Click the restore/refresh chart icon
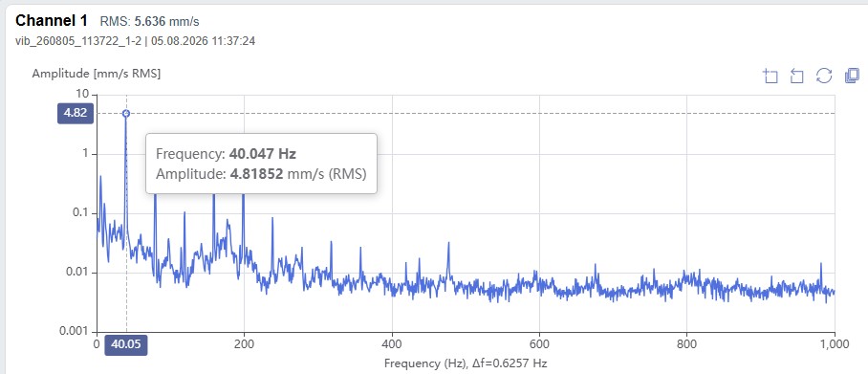 tap(824, 76)
